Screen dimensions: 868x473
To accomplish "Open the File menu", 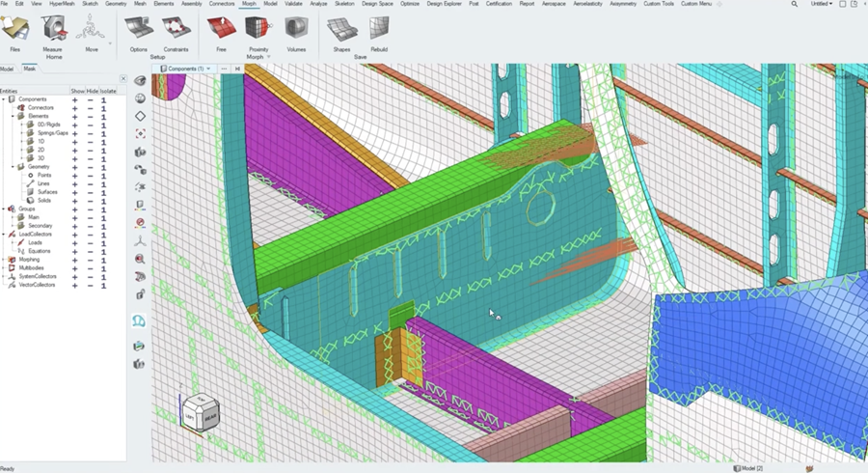I will pos(5,4).
